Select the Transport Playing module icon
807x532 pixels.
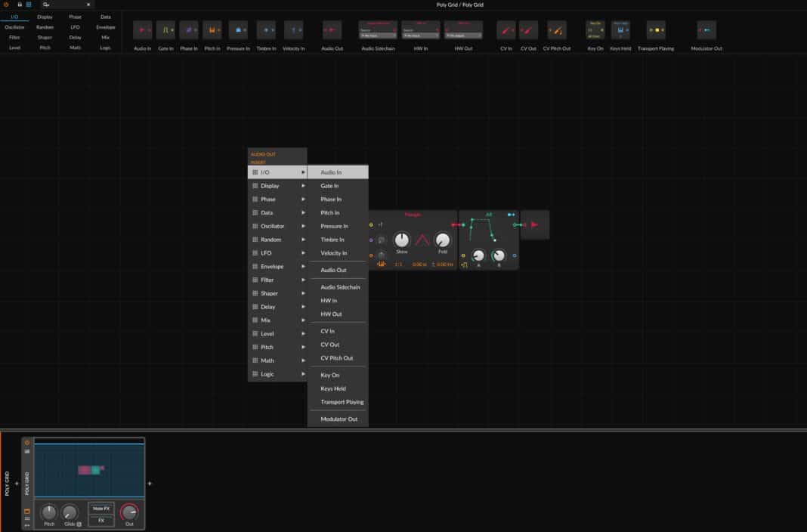pos(656,30)
